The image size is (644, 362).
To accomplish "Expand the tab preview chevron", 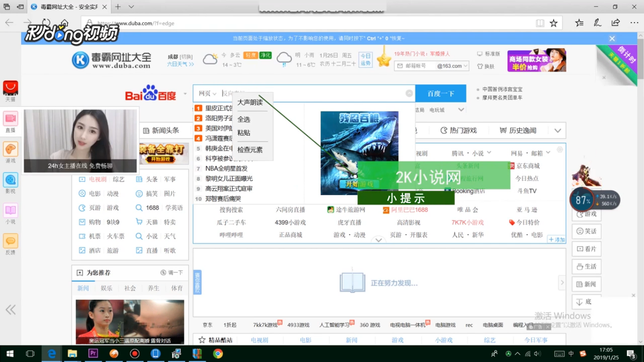I will point(132,7).
